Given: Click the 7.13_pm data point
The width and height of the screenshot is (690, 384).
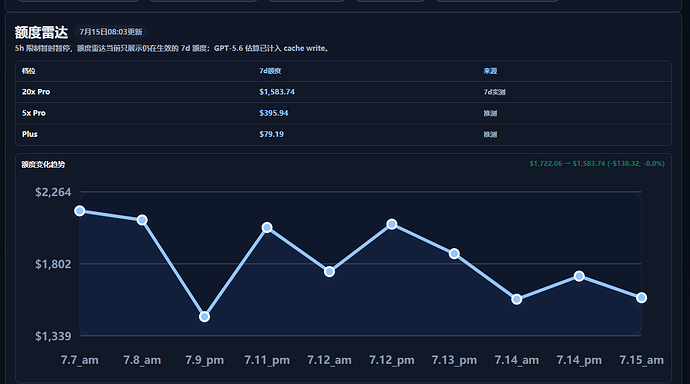Looking at the screenshot, I should [x=454, y=254].
